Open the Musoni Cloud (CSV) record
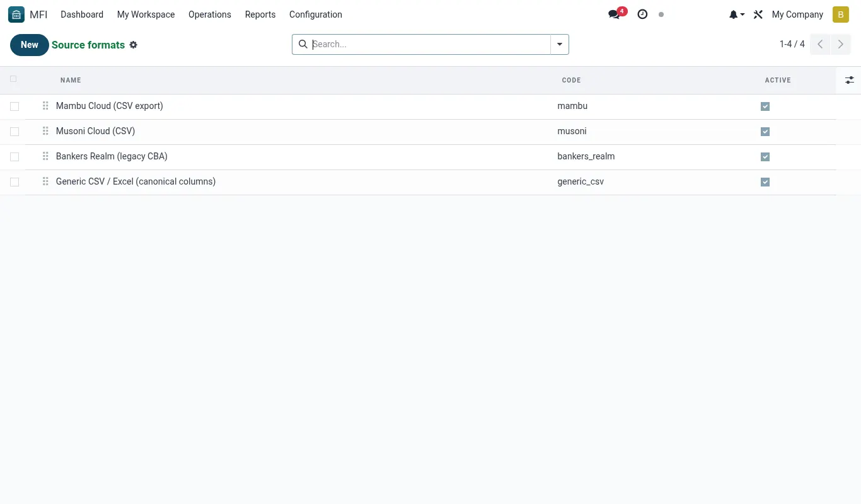The width and height of the screenshot is (861, 504). tap(96, 131)
